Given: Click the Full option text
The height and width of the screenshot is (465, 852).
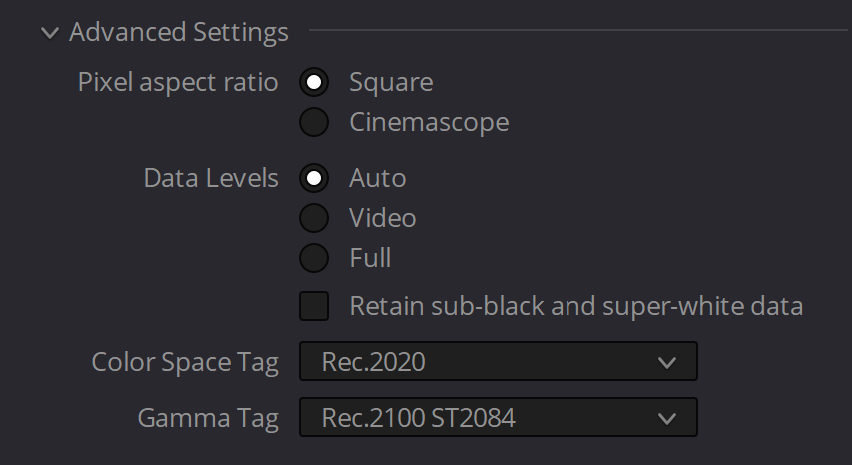Looking at the screenshot, I should click(x=370, y=258).
